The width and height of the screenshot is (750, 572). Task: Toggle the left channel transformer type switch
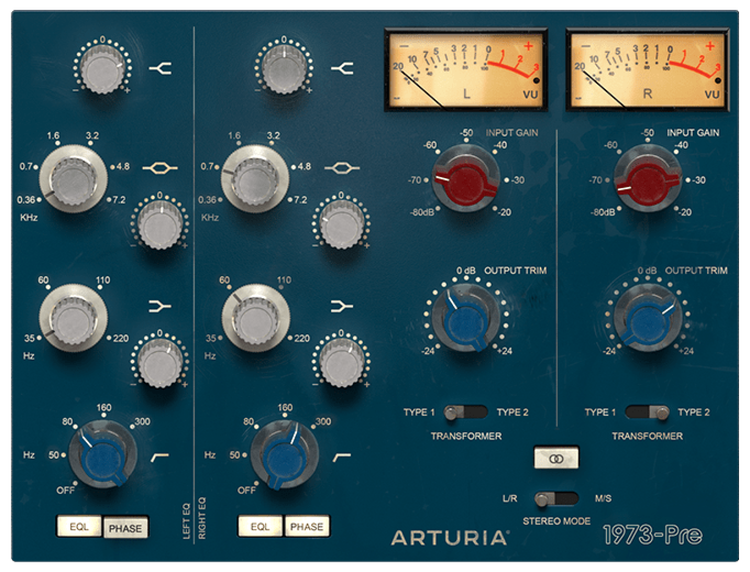(466, 412)
